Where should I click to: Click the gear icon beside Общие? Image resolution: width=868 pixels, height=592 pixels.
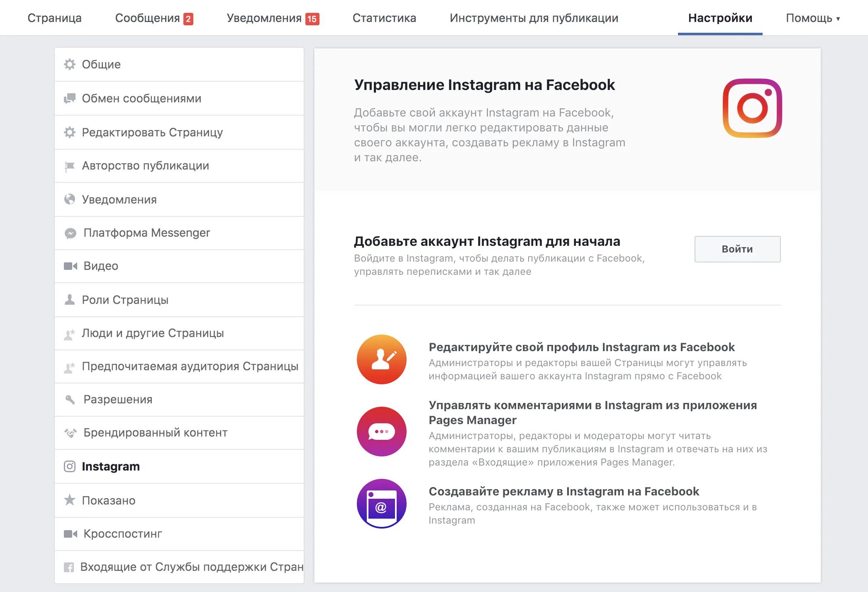point(70,64)
